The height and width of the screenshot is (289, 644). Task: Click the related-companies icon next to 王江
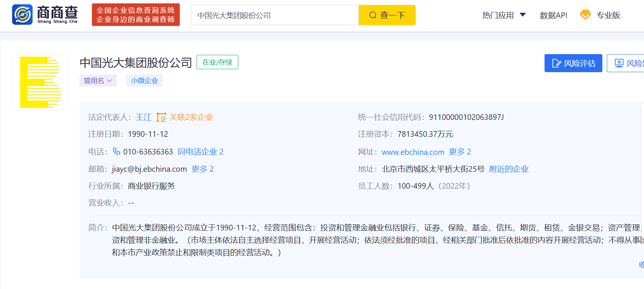pos(161,117)
